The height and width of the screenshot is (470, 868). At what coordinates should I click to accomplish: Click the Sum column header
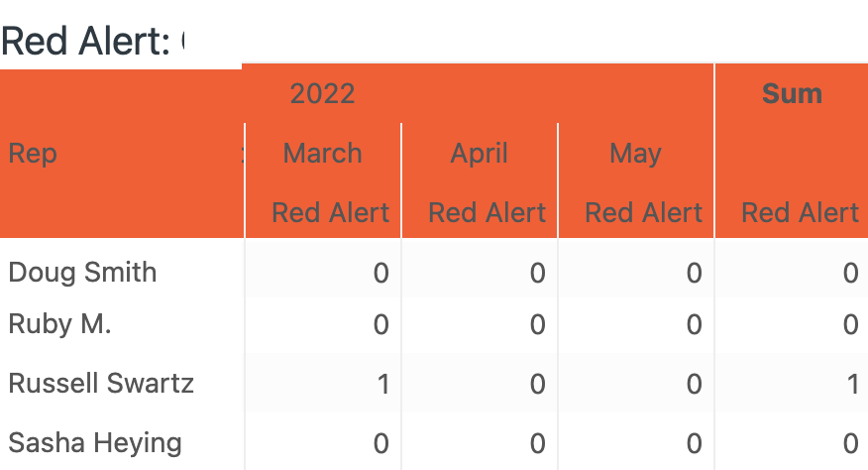pyautogui.click(x=792, y=94)
